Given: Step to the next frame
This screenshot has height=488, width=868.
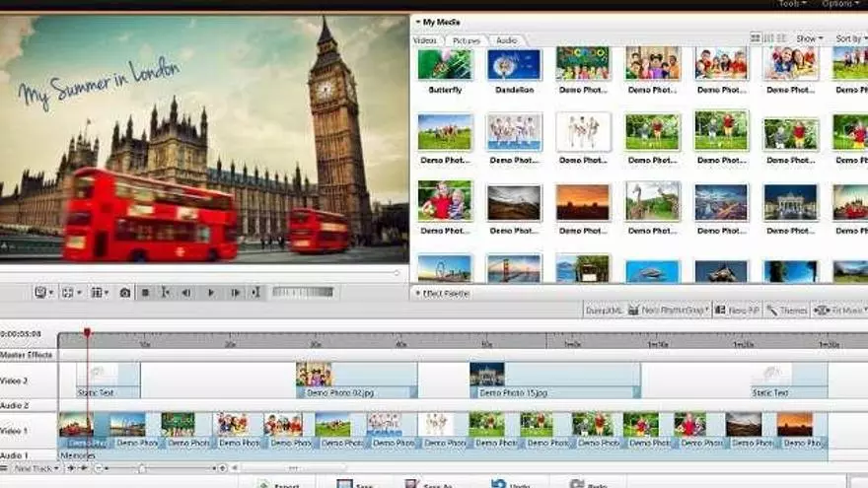Looking at the screenshot, I should click(x=235, y=293).
